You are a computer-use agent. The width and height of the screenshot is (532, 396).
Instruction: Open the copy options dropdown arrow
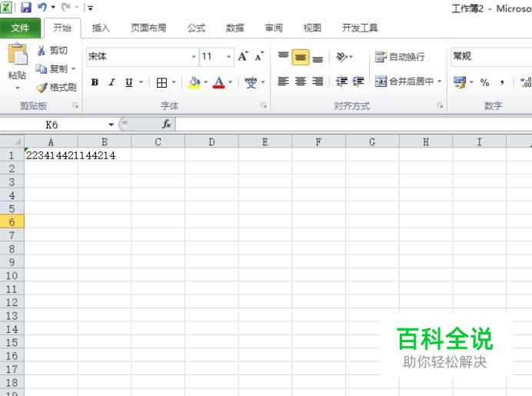[x=73, y=69]
